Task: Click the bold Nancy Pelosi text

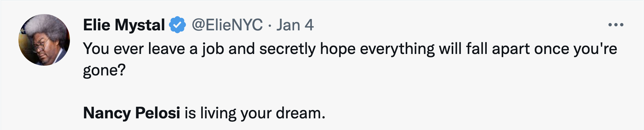Action: click(x=132, y=113)
